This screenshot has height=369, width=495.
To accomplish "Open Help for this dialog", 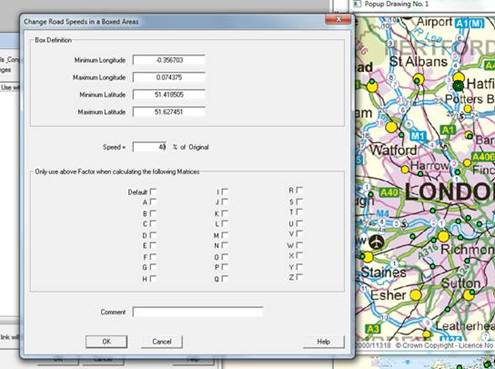I will (x=323, y=341).
